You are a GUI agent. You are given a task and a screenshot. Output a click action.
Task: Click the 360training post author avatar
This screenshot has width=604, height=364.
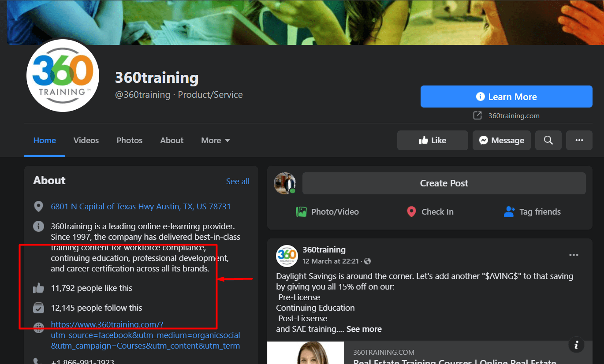click(287, 256)
